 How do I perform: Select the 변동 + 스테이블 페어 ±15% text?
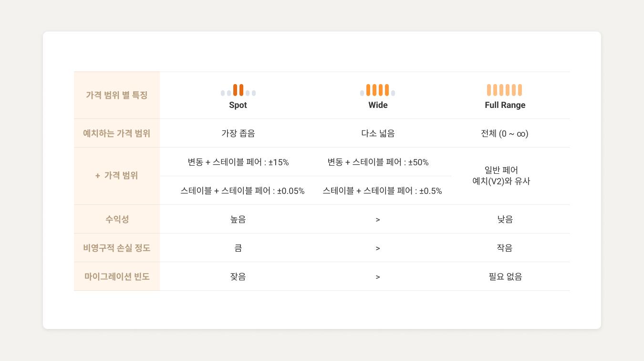coord(238,162)
